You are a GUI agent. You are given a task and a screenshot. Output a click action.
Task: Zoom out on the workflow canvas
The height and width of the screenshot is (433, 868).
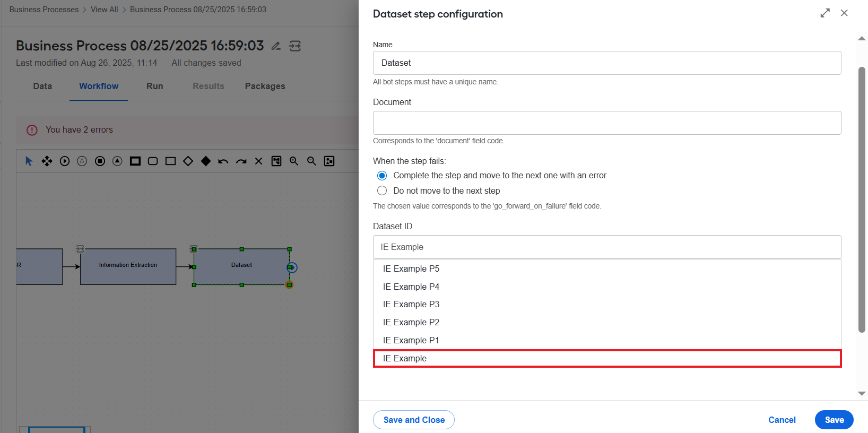click(x=311, y=161)
